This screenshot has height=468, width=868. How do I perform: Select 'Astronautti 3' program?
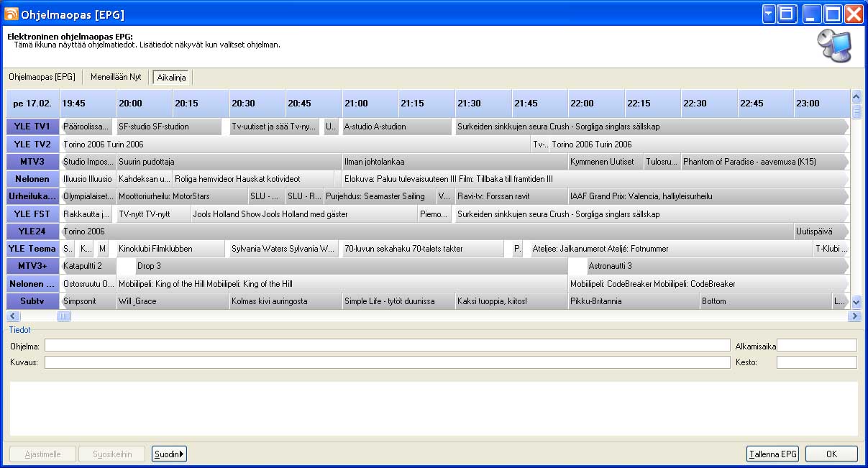(x=718, y=266)
